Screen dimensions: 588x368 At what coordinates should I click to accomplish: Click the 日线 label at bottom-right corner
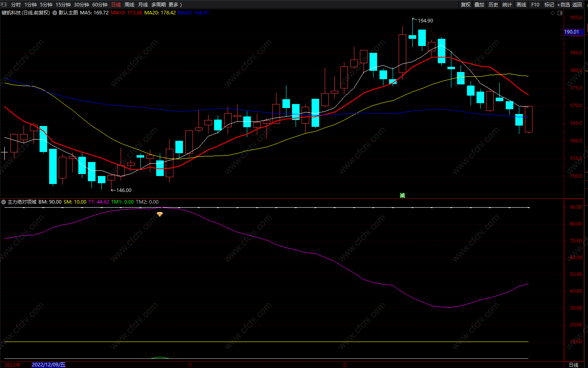pos(574,365)
